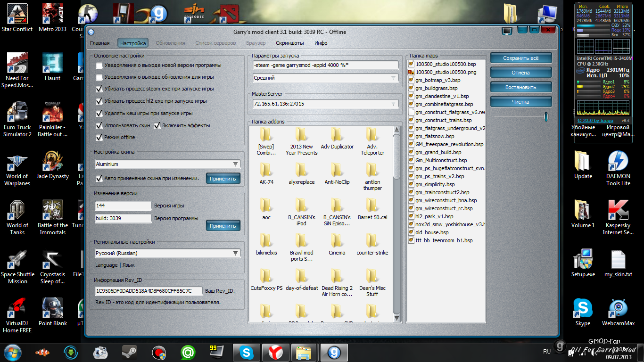Open the Средний priority dropdown
Viewport: 644px width, 362px height.
point(325,78)
